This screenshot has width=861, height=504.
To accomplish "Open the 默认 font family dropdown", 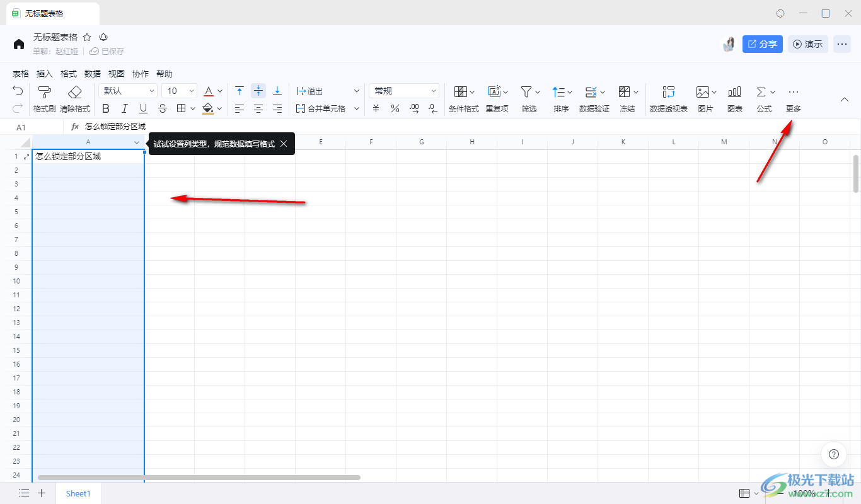I will [128, 91].
